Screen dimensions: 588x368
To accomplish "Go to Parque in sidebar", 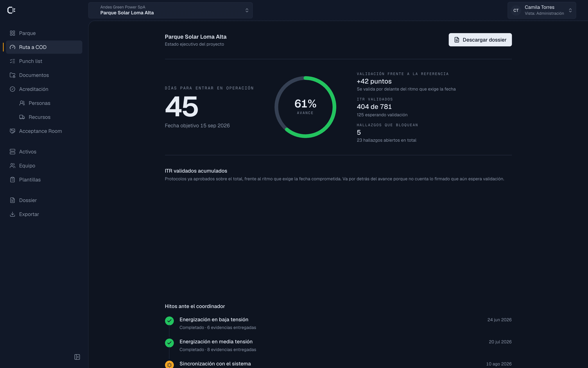I will pos(44,33).
